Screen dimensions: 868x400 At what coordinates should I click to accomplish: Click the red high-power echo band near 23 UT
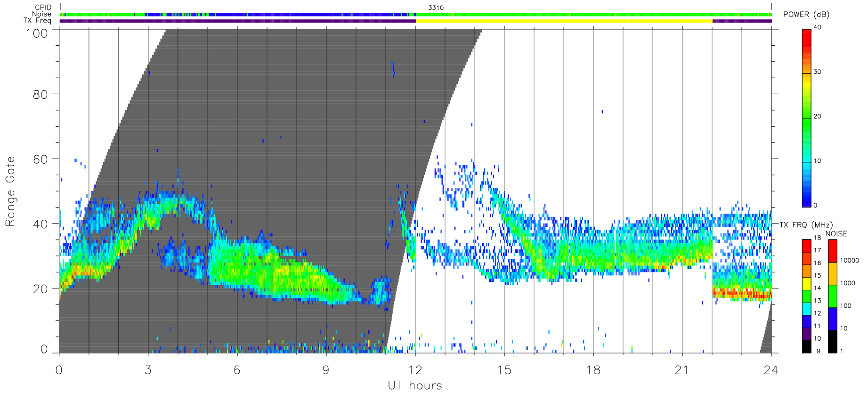(x=742, y=293)
